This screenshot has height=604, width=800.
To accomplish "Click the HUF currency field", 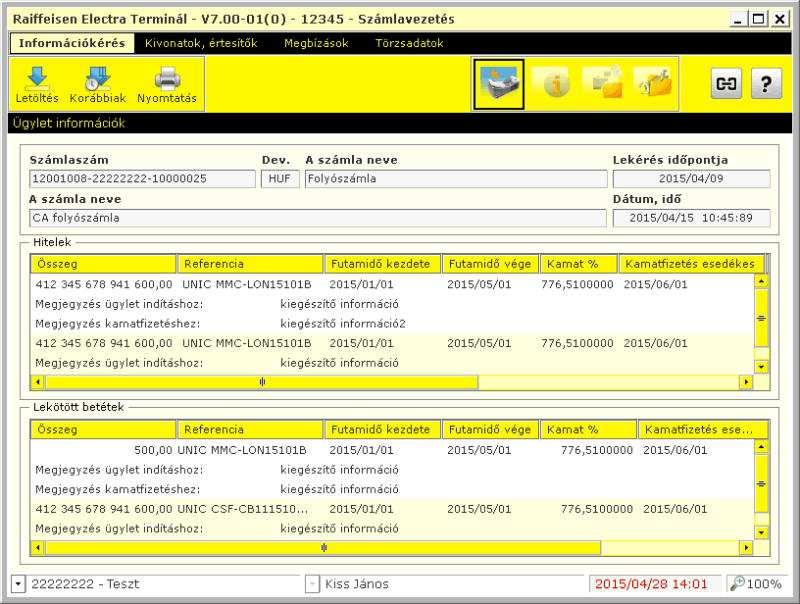I will tap(280, 179).
